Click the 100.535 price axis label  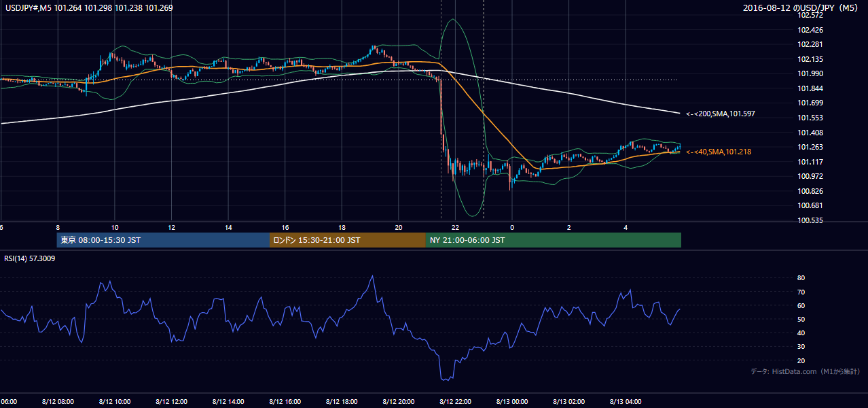pyautogui.click(x=811, y=220)
